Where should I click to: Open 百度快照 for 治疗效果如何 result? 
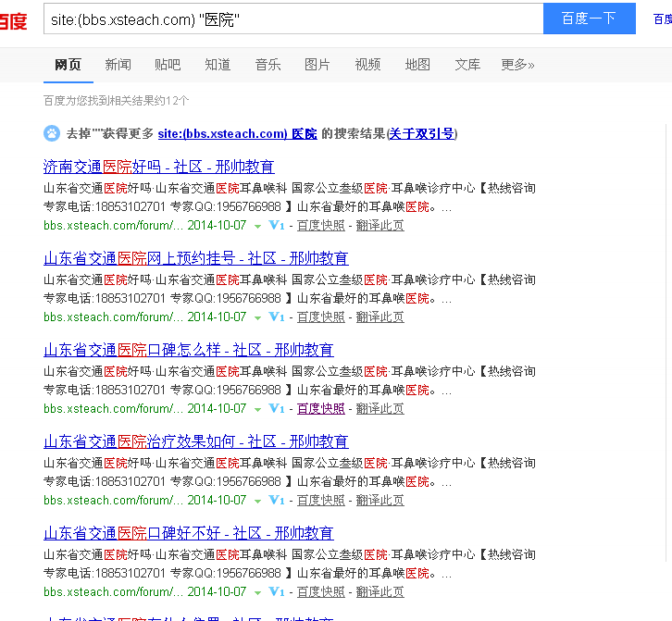tap(321, 501)
